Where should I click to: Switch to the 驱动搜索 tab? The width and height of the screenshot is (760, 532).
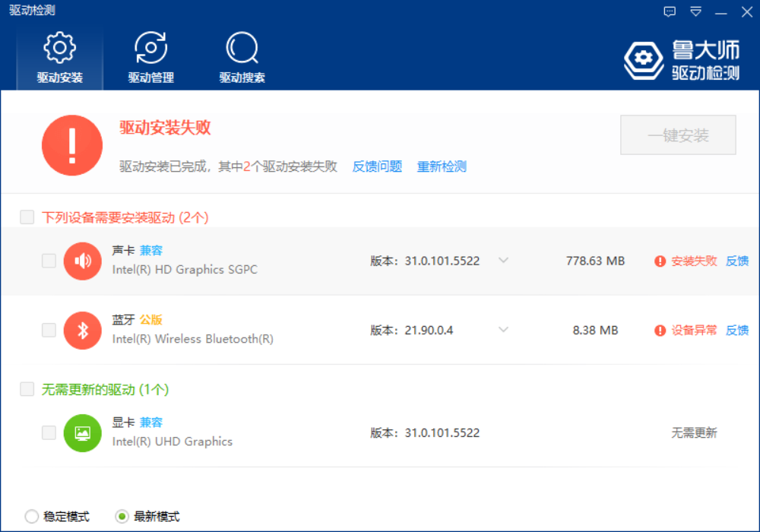click(242, 58)
